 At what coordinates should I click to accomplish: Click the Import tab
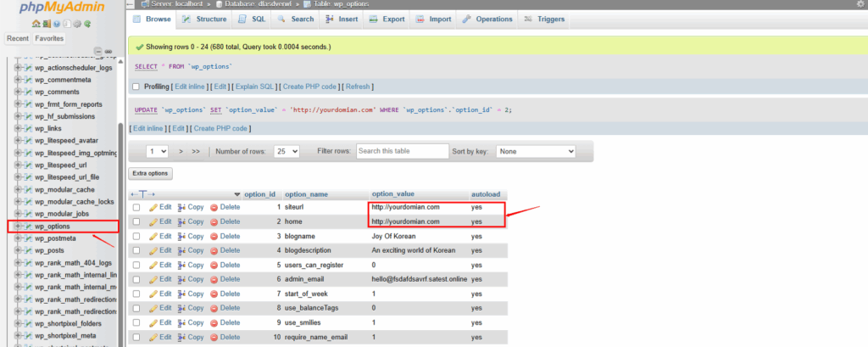(x=433, y=19)
